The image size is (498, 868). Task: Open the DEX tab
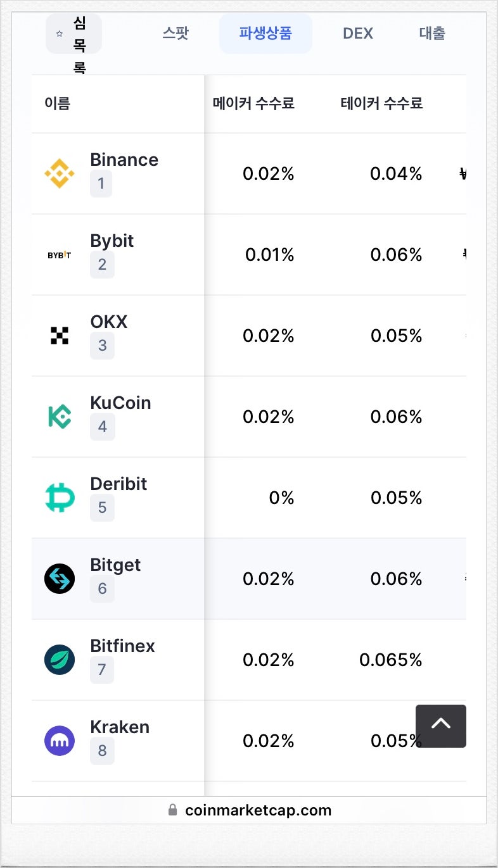pos(358,34)
